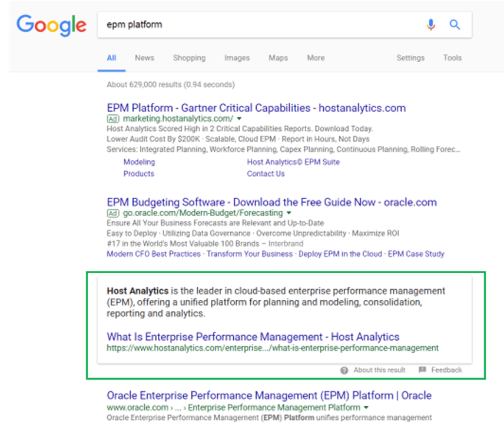Start voice search with microphone icon
504x424 pixels.
pos(431,25)
